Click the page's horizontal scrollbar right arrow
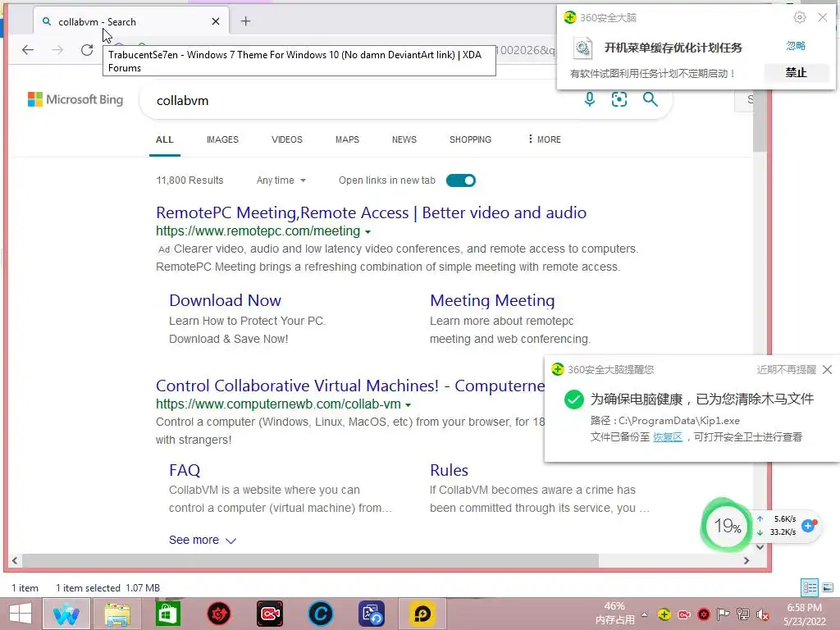Screen dimensions: 840x630 (746, 560)
